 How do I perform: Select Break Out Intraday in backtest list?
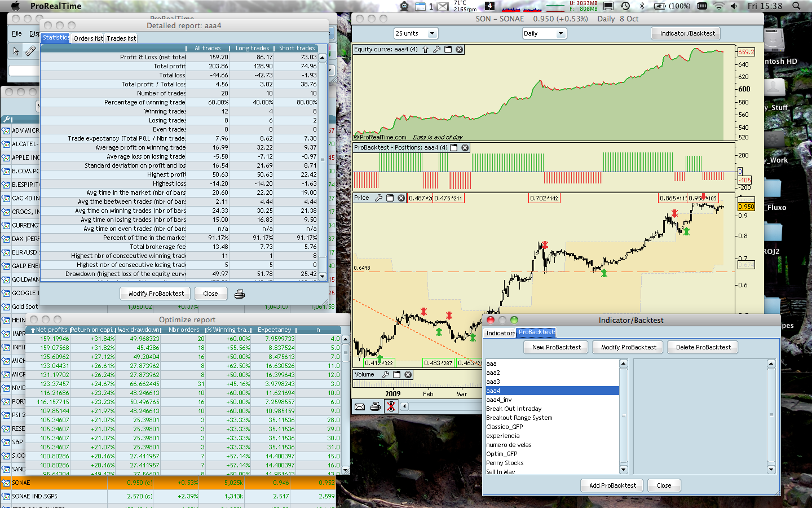point(552,409)
